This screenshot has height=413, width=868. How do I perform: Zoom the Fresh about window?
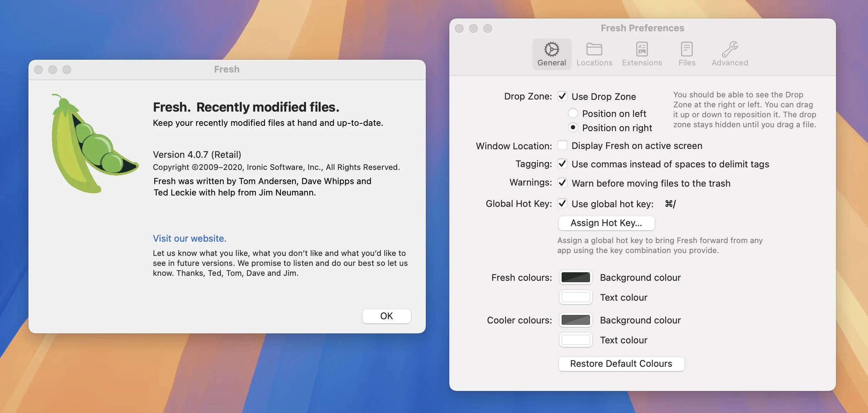tap(67, 69)
